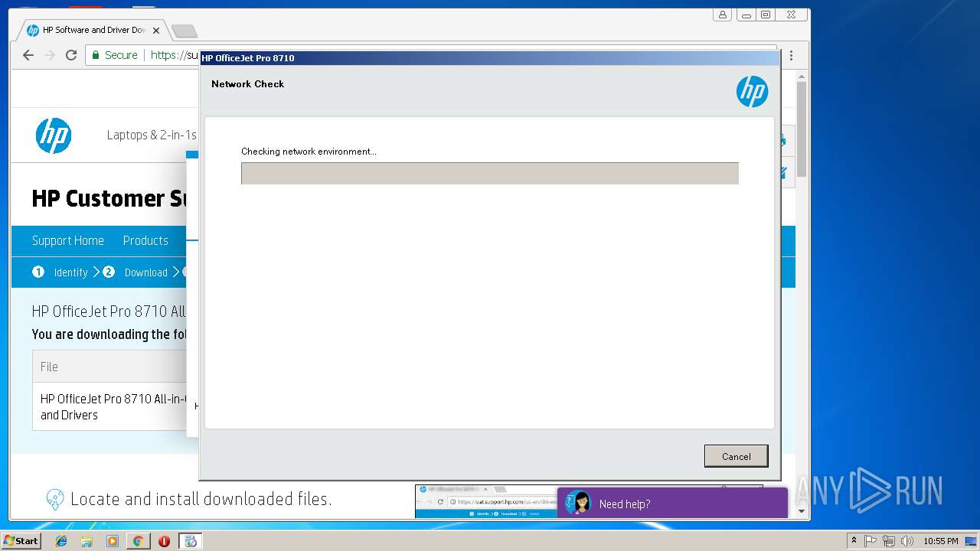Open the Products menu

tap(145, 240)
